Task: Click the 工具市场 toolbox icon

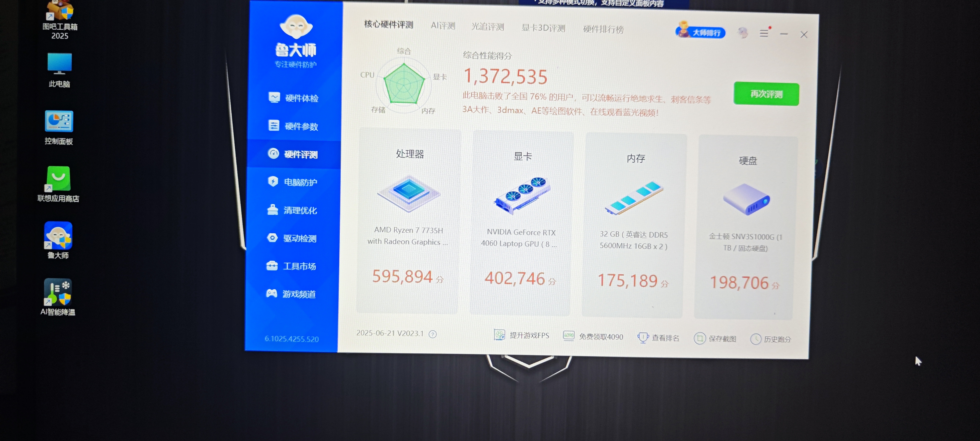Action: coord(272,265)
